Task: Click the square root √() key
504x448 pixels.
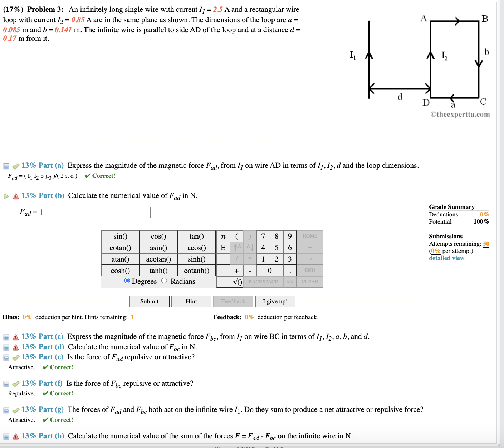Action: pyautogui.click(x=236, y=282)
